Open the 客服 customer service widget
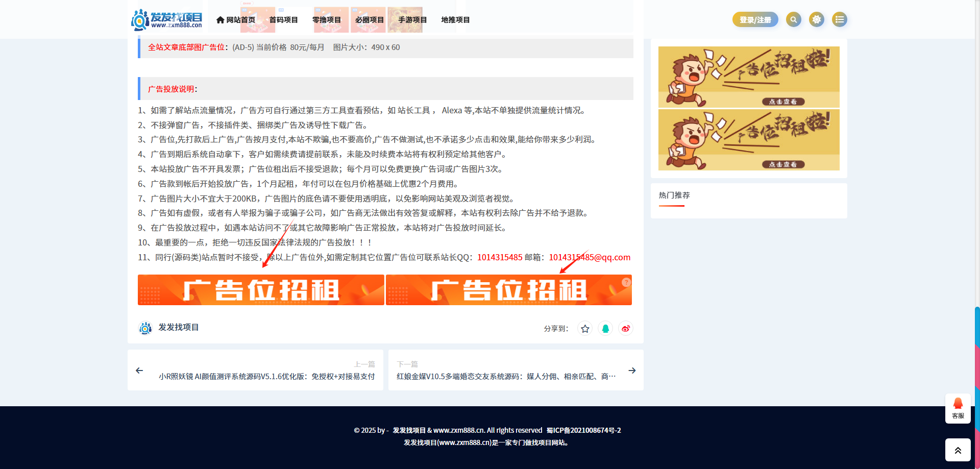Screen dimensions: 980x469 pos(958,408)
